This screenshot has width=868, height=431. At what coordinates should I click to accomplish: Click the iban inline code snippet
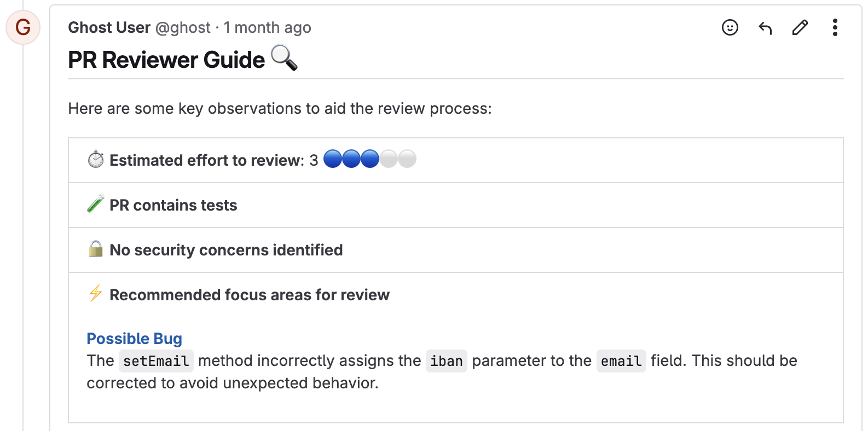coord(446,361)
